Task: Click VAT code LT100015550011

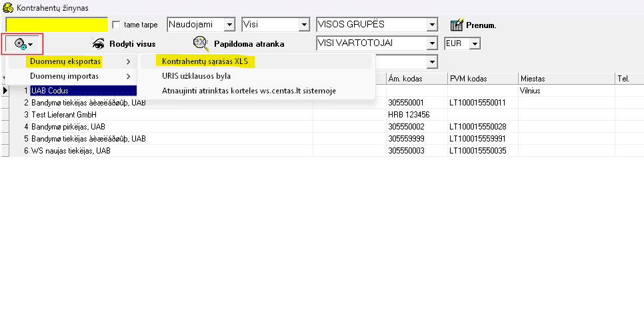Action: point(477,103)
